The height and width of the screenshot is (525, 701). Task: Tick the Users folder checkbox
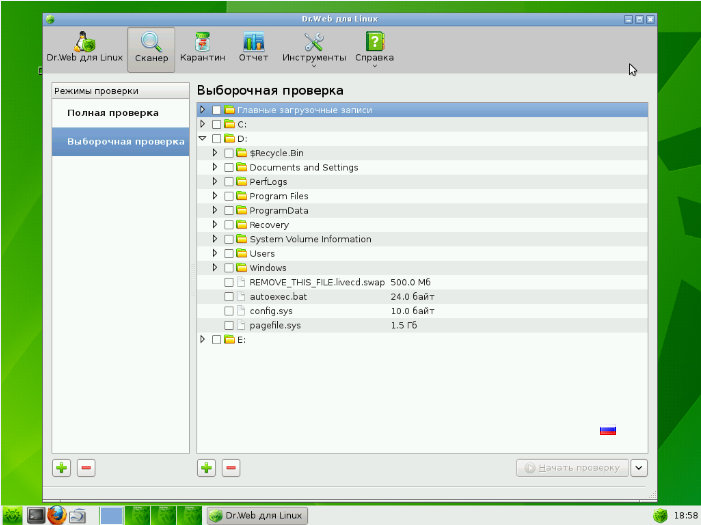[x=229, y=254]
